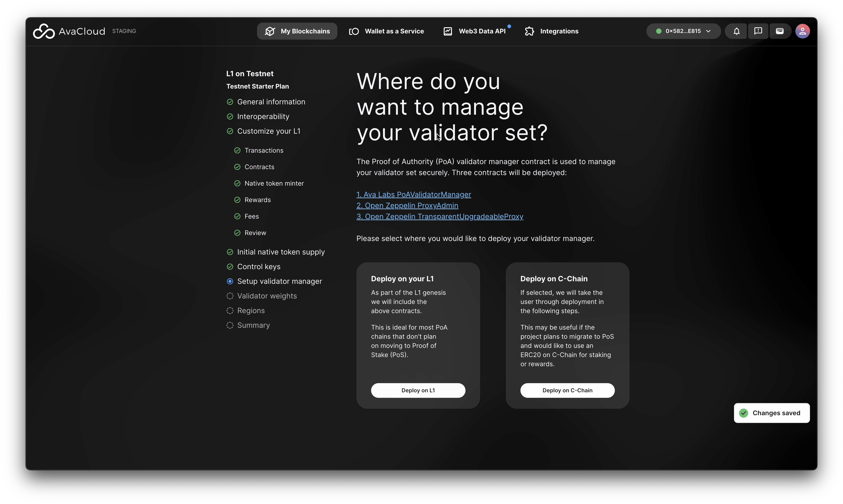This screenshot has height=504, width=843.
Task: Click the Wallet as a Service icon
Action: pos(354,31)
